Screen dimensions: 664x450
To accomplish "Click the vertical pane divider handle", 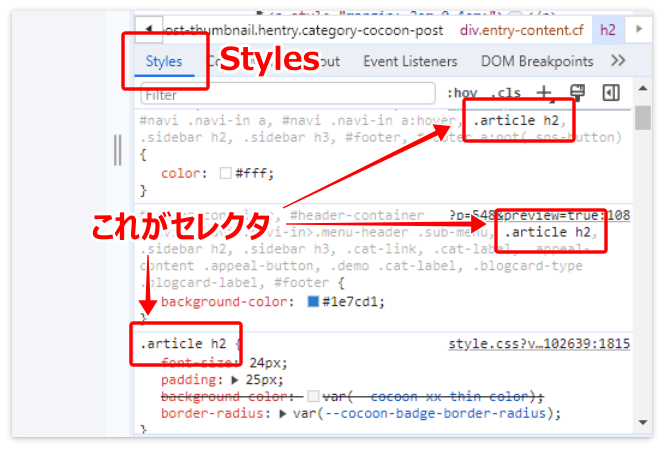I will pyautogui.click(x=118, y=150).
